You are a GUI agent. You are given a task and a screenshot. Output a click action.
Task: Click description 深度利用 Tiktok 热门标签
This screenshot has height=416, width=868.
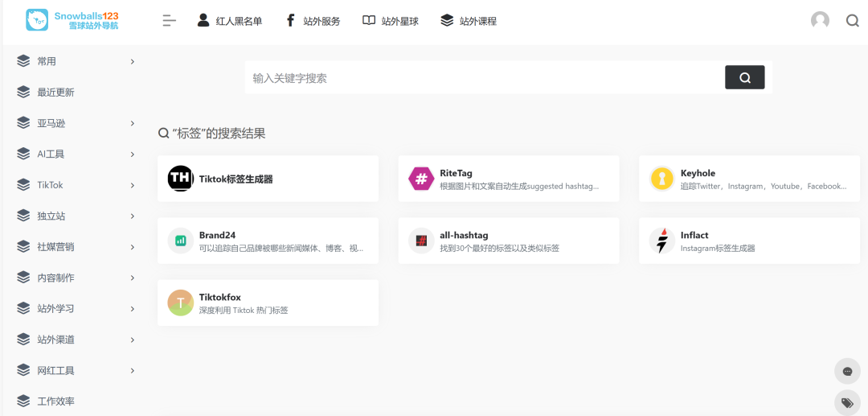tap(244, 311)
